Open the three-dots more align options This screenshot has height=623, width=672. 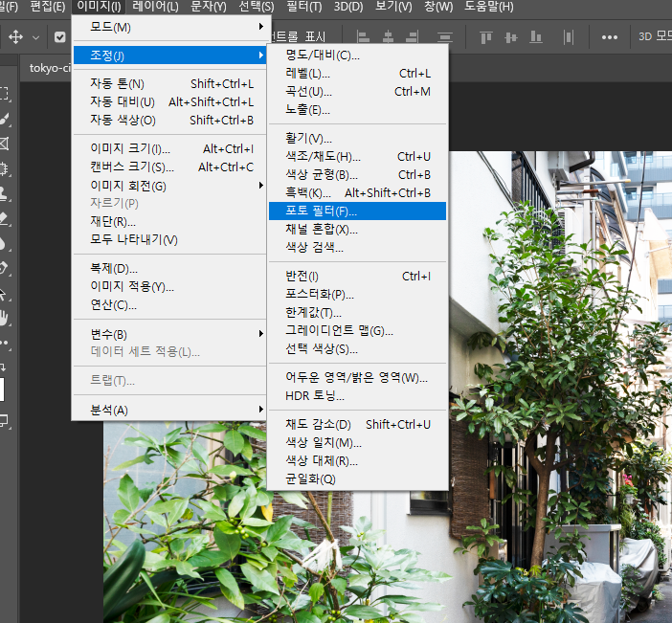[610, 37]
